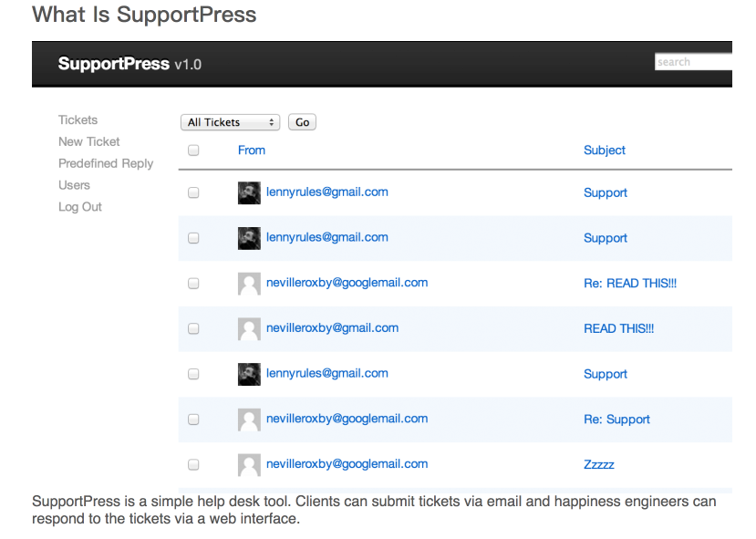756x539 pixels.
Task: Focus the search field in the header
Action: [693, 62]
